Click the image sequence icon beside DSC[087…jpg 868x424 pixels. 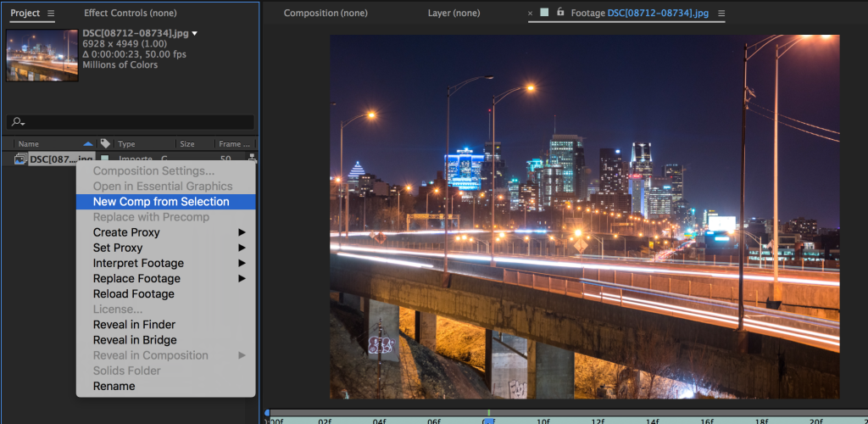tap(20, 159)
